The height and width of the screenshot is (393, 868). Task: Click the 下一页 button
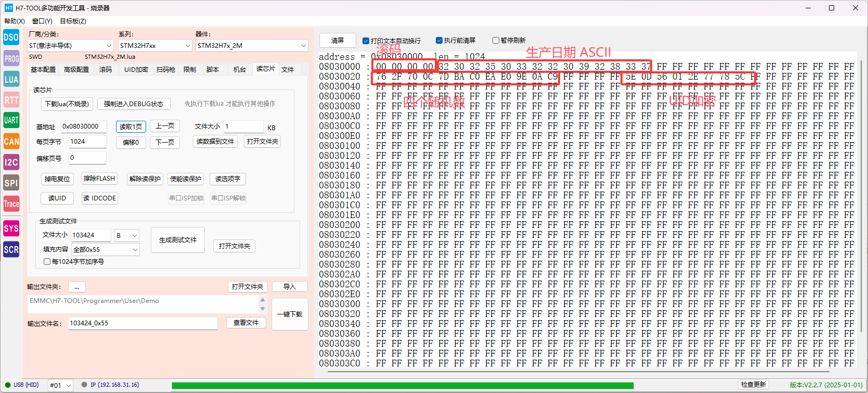pyautogui.click(x=165, y=142)
